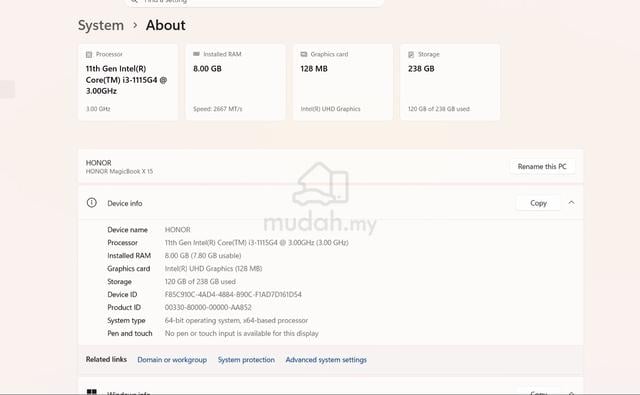Copy the Device info details
Viewport: 640px width, 395px height.
pyautogui.click(x=538, y=203)
